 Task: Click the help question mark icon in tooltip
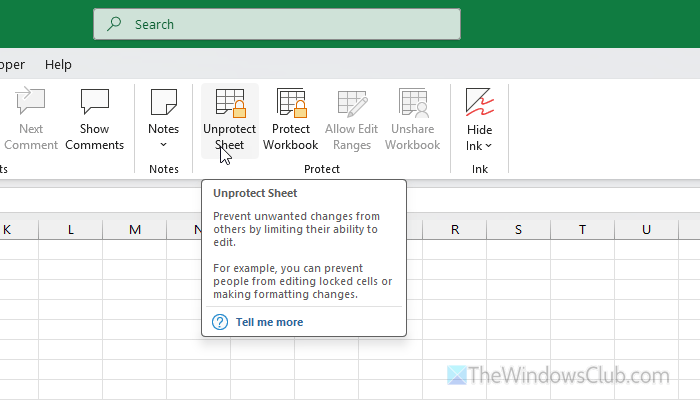[220, 322]
